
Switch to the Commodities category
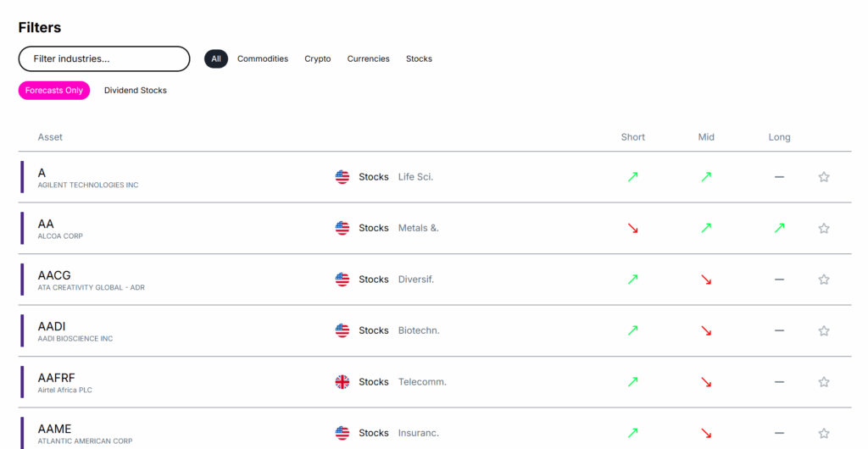tap(263, 59)
